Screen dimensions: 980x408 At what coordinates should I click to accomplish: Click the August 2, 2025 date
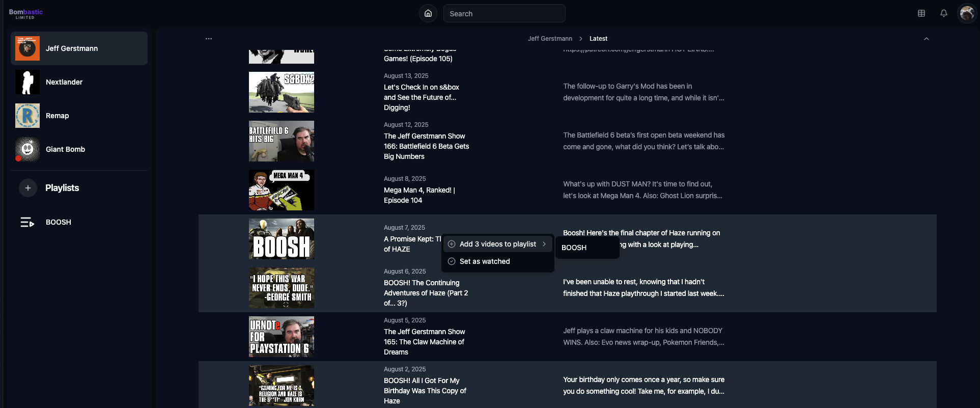coord(405,369)
